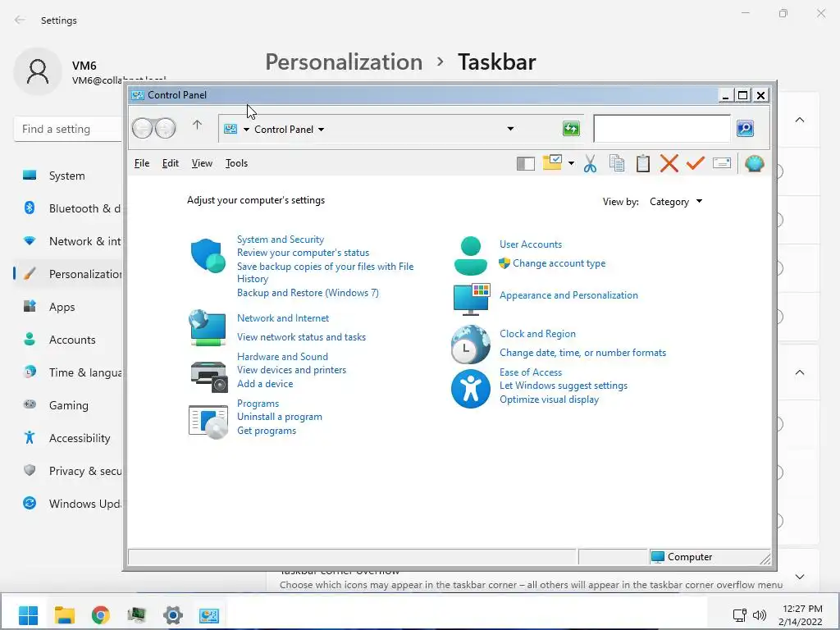
Task: Click Review your computer's status link
Action: click(x=304, y=253)
